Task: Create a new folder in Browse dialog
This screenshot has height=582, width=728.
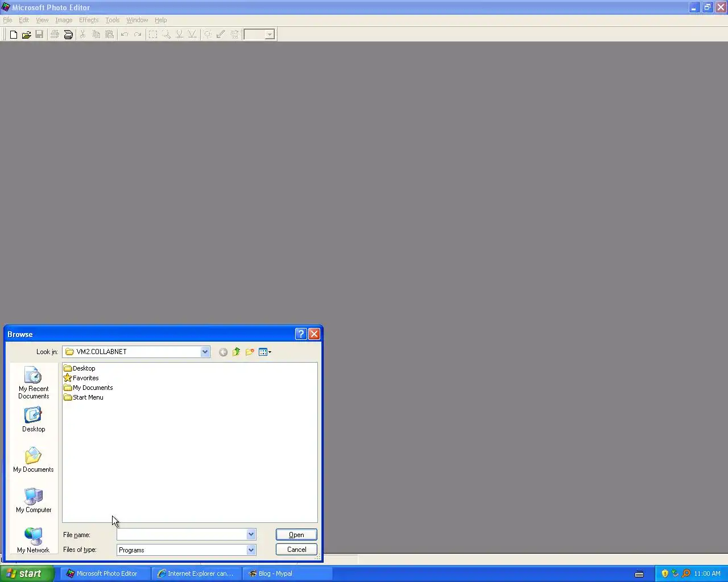Action: click(250, 352)
